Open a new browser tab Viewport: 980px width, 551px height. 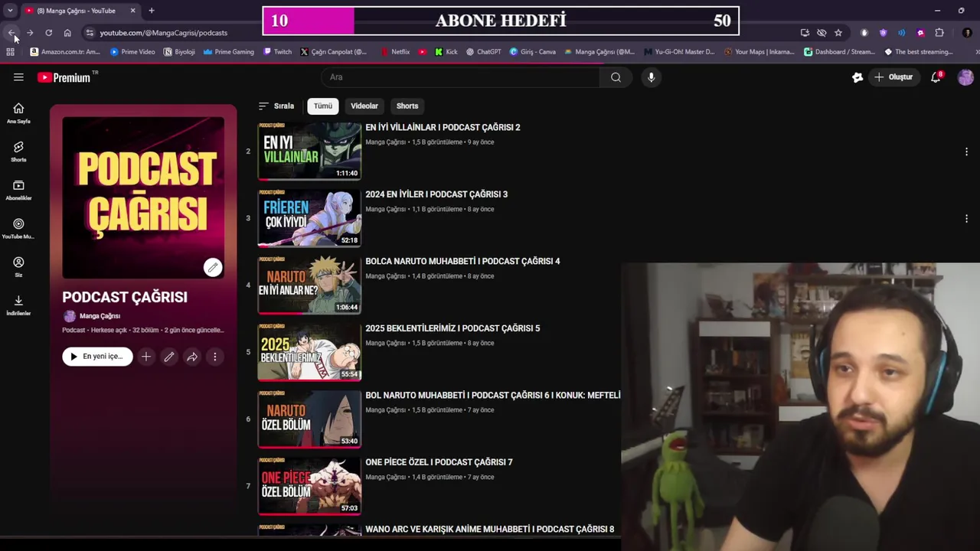152,11
